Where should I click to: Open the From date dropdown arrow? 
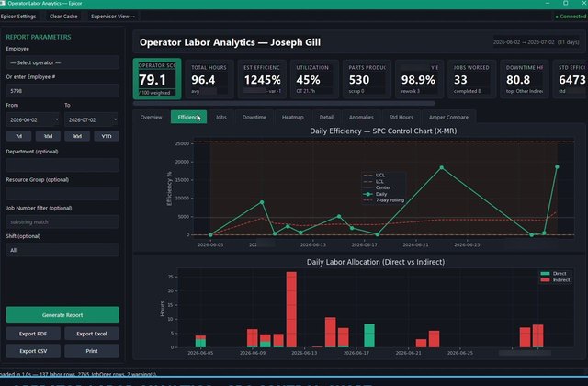coord(57,119)
